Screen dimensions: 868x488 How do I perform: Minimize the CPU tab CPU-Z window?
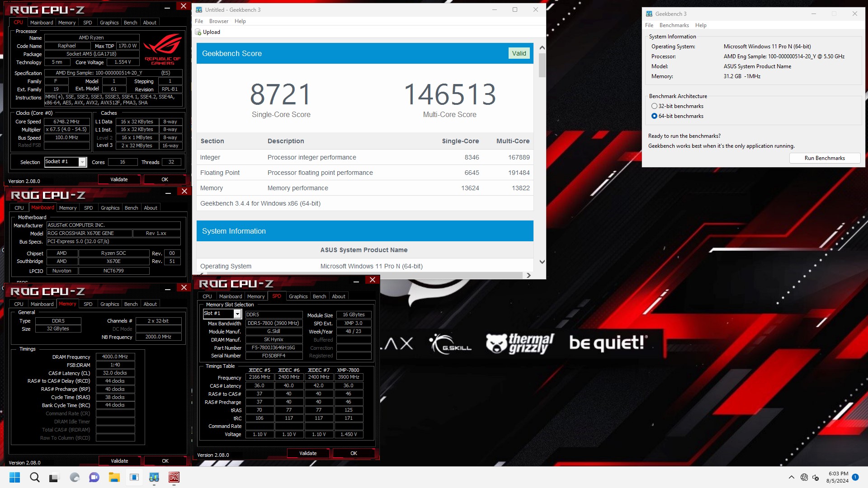[x=167, y=8]
